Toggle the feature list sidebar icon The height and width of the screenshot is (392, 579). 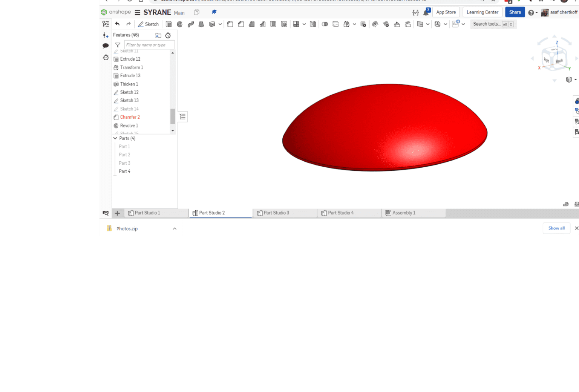[x=106, y=24]
